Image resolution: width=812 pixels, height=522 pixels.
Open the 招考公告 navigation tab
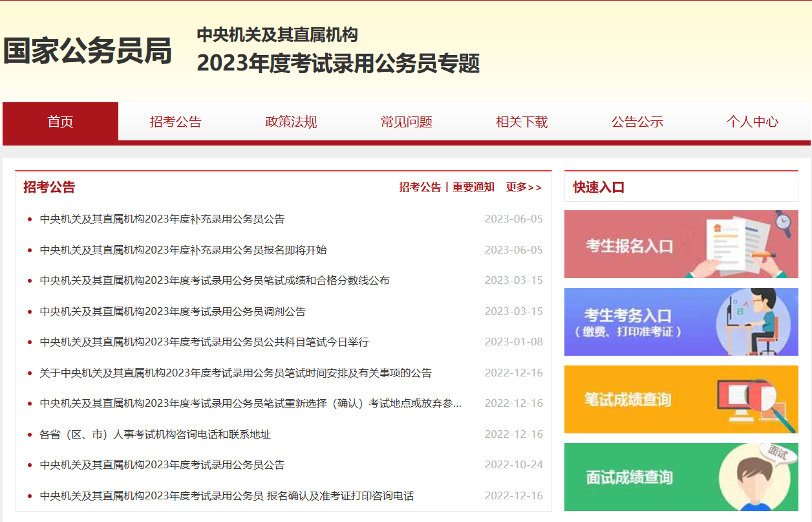pos(176,122)
